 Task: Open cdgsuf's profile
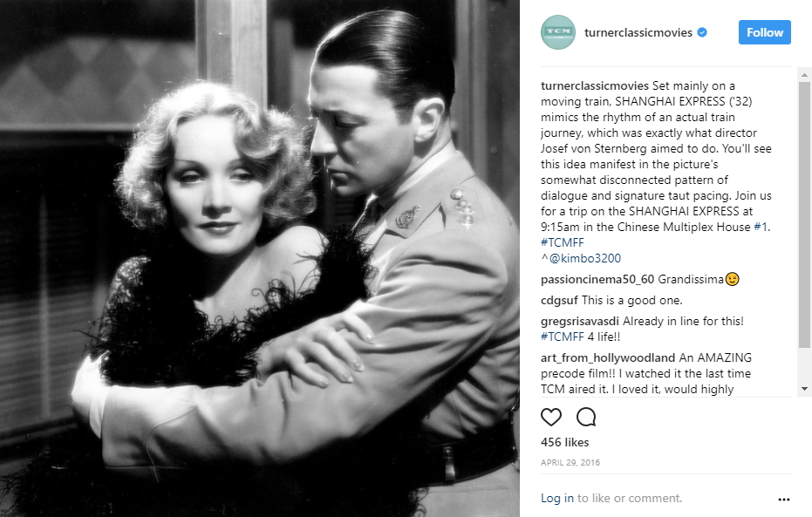pyautogui.click(x=559, y=301)
